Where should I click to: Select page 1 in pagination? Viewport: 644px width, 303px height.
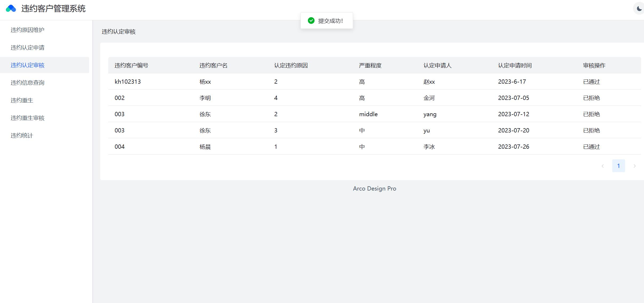coord(618,166)
